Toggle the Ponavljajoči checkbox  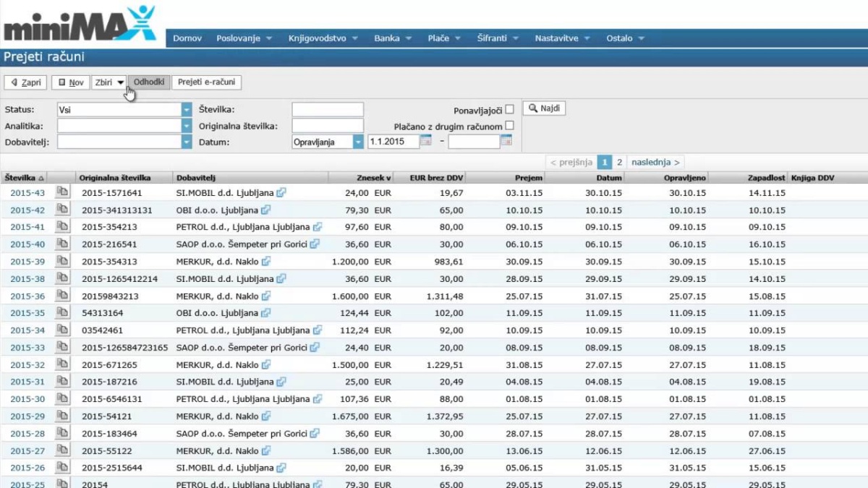[509, 110]
